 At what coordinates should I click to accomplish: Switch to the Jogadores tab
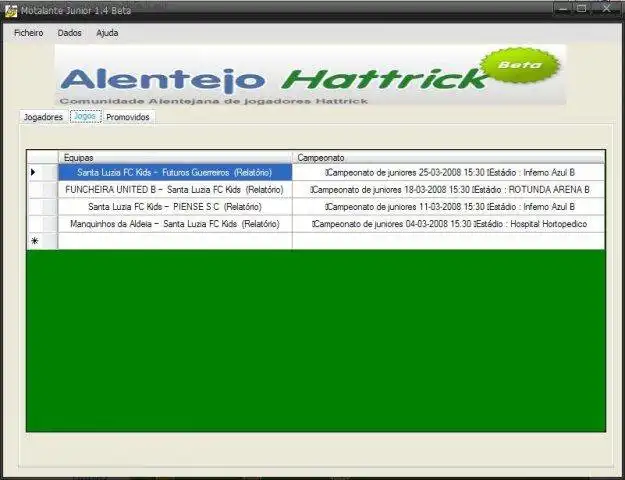pos(43,117)
